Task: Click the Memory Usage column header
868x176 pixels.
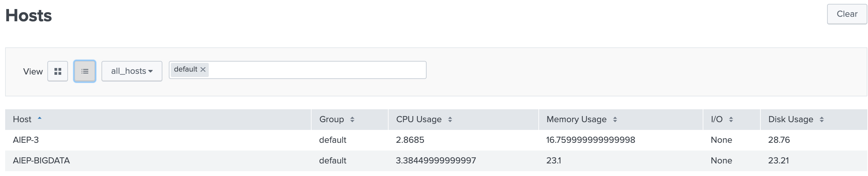Action: pyautogui.click(x=576, y=119)
